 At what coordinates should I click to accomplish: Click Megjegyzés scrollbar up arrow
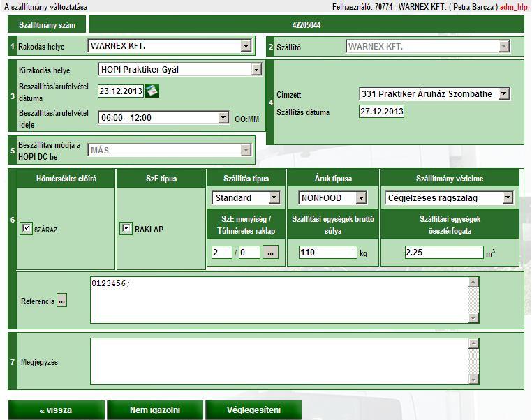tap(473, 343)
